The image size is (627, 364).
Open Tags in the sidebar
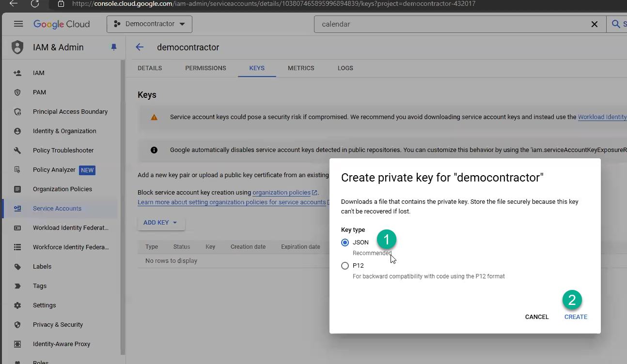40,286
